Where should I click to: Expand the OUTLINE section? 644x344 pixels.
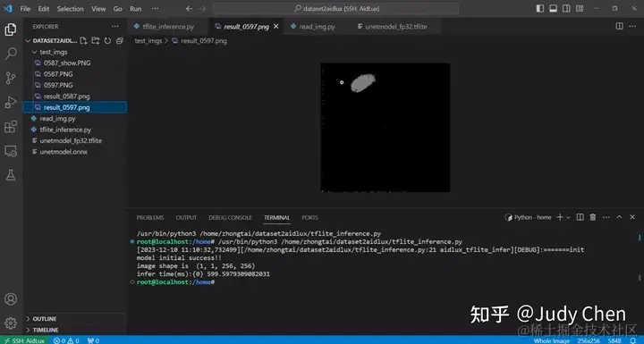point(45,319)
